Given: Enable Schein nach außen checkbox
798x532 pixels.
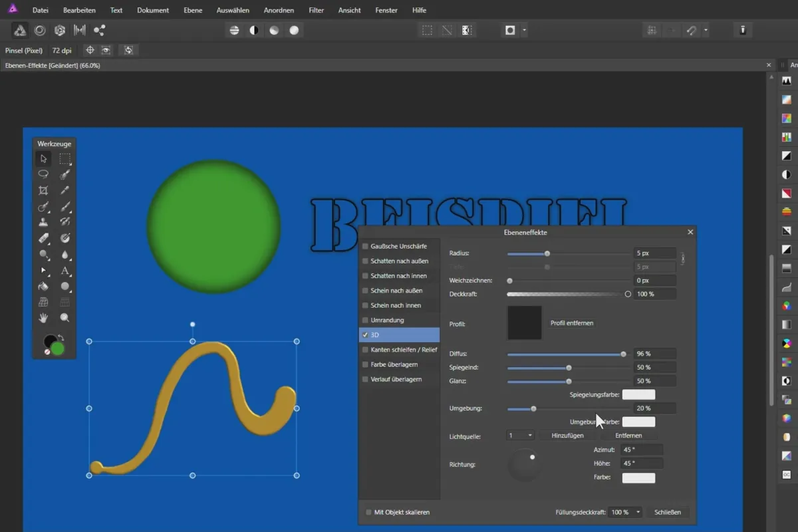Looking at the screenshot, I should (x=365, y=291).
